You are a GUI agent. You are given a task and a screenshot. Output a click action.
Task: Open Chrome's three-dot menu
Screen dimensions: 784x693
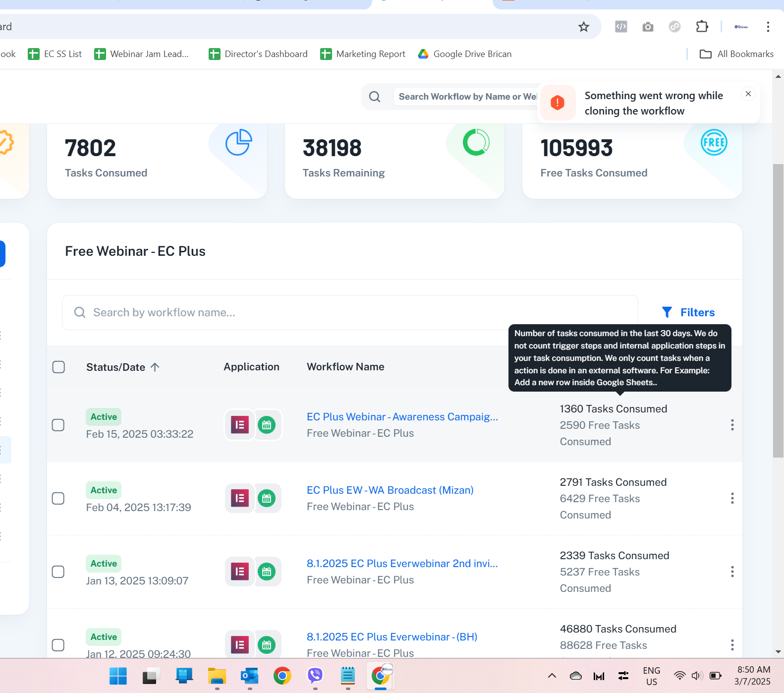coord(768,27)
